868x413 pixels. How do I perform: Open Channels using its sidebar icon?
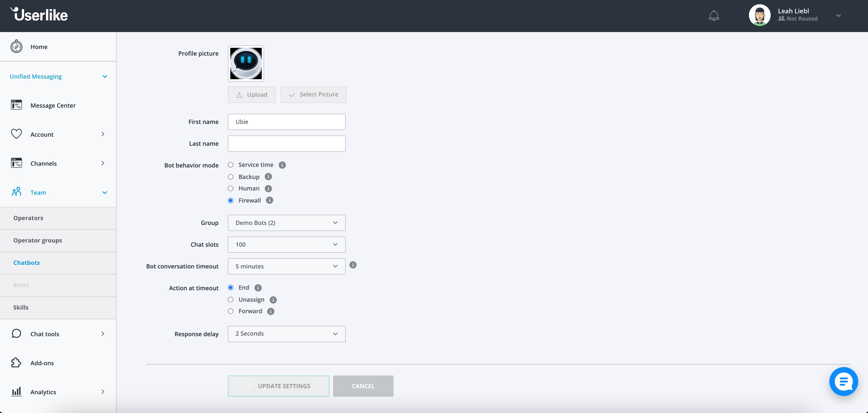coord(16,163)
